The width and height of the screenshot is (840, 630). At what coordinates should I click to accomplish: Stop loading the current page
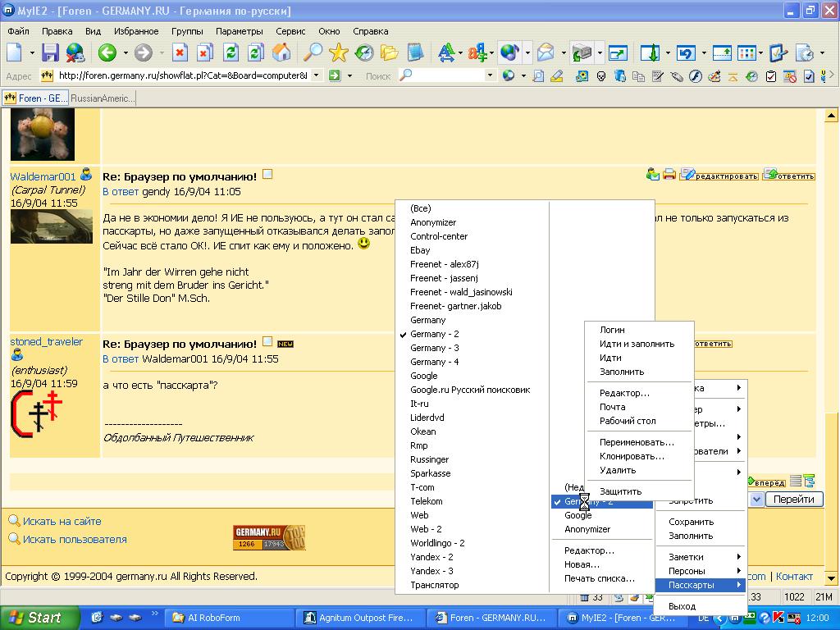pyautogui.click(x=180, y=52)
